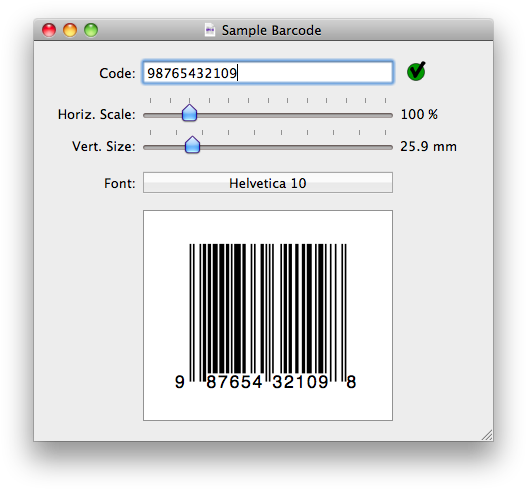
Task: Click the window resize grip corner
Action: point(487,435)
